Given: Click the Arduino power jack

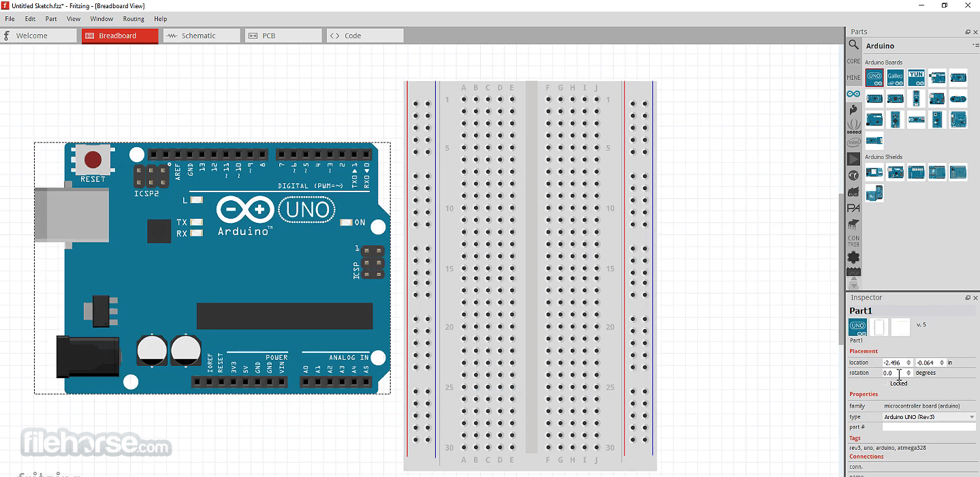Looking at the screenshot, I should (89, 356).
